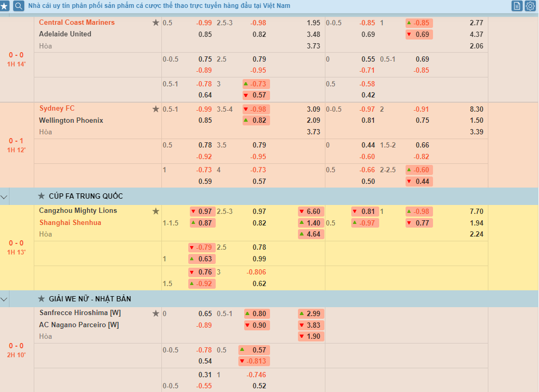Click highlighted odds 0.57 under Central Coast total 3

tap(256, 95)
